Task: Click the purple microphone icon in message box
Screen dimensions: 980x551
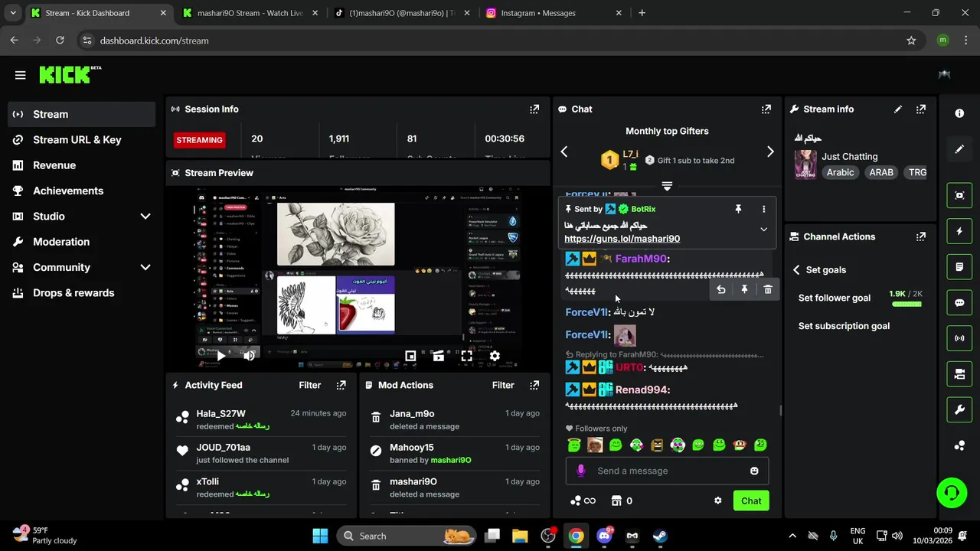Action: click(581, 471)
